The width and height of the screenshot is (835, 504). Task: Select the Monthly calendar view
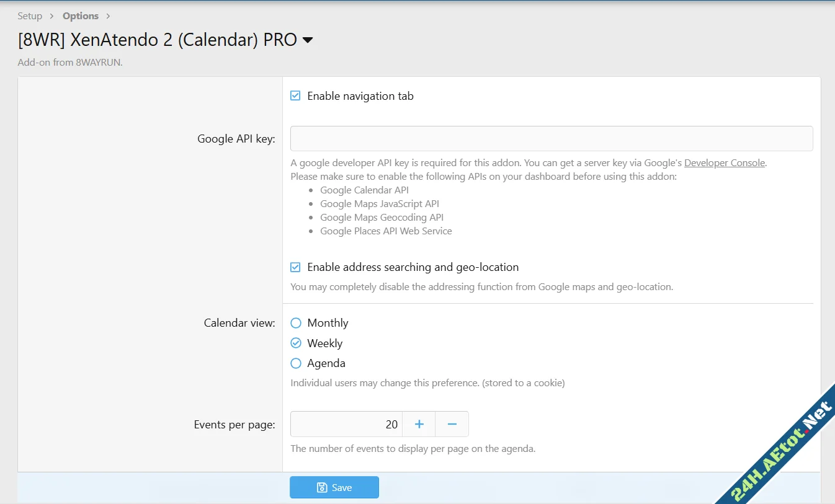(x=296, y=323)
